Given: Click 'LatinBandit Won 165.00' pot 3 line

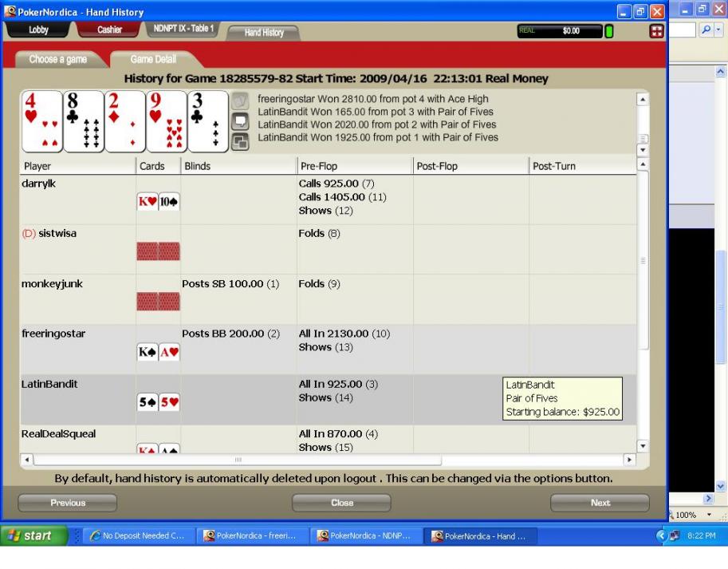Looking at the screenshot, I should tap(375, 112).
